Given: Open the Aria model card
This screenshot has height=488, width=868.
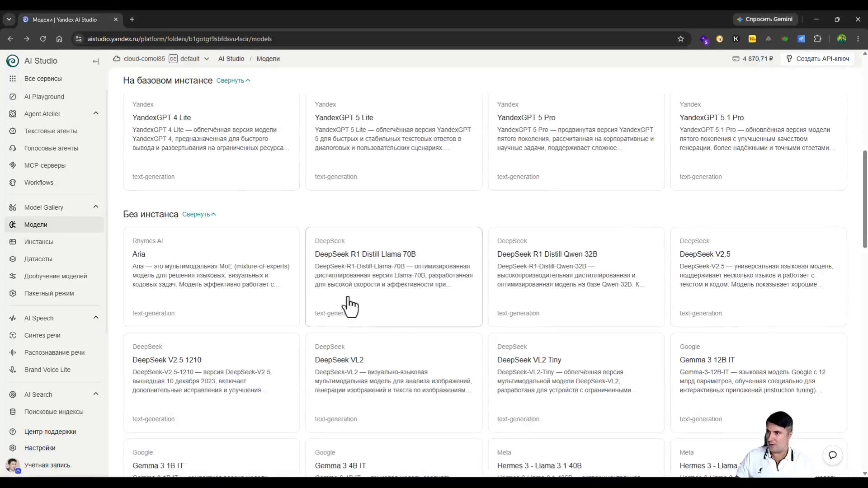Looking at the screenshot, I should (211, 277).
